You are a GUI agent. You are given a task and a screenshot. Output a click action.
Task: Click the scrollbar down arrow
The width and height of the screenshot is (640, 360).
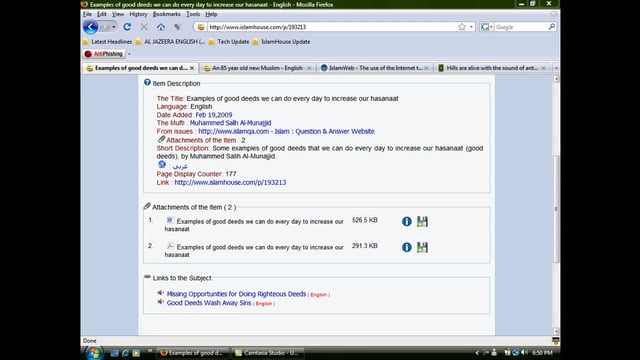556,331
